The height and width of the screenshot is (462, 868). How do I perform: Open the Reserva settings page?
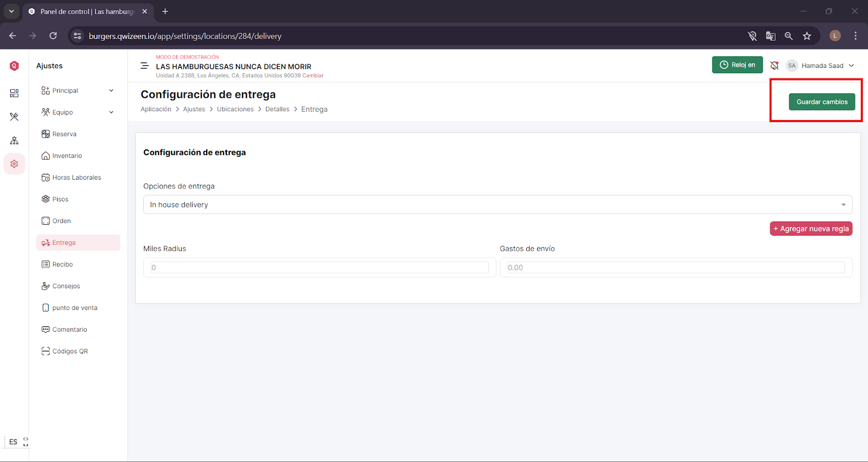click(78, 134)
